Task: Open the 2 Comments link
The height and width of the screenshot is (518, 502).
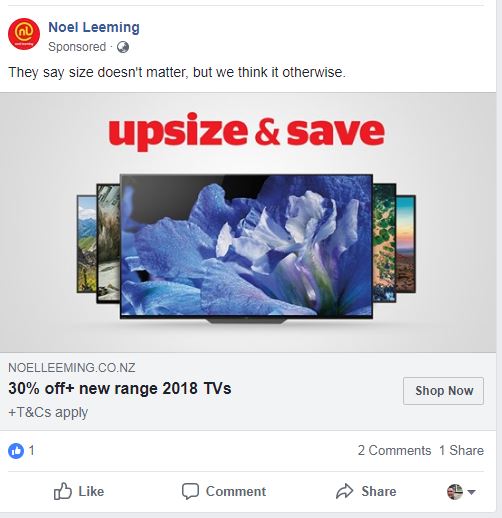Action: pyautogui.click(x=394, y=450)
